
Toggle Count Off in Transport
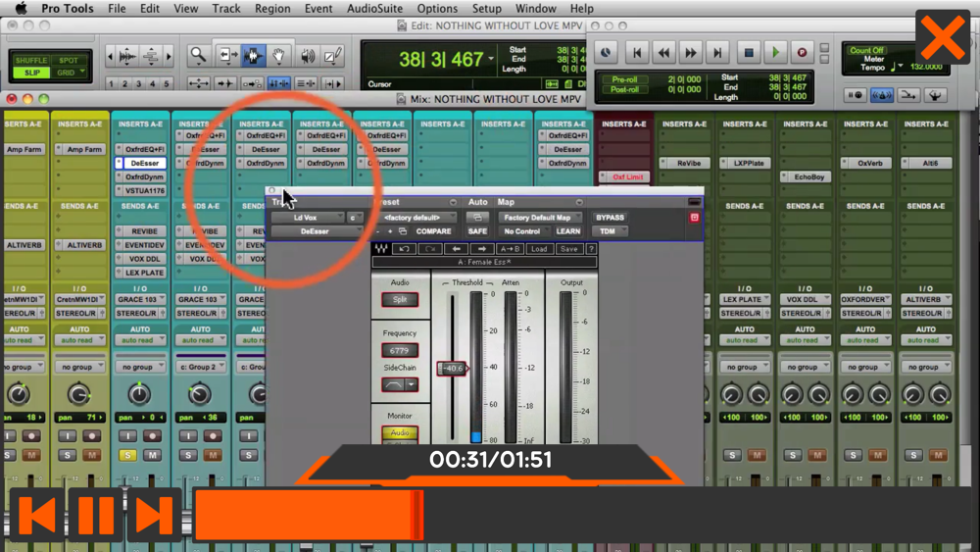click(x=866, y=50)
